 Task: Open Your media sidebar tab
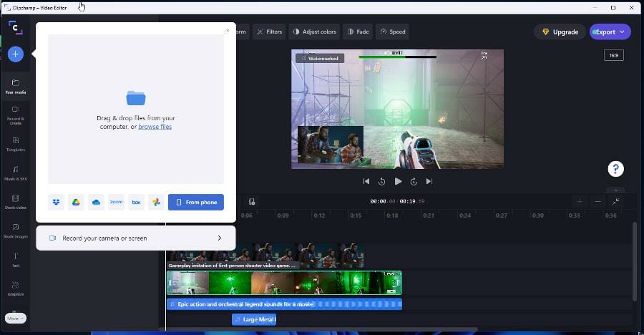16,87
